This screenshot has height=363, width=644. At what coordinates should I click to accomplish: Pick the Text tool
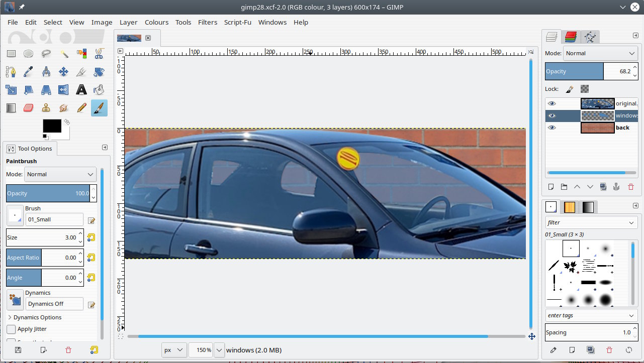81,90
